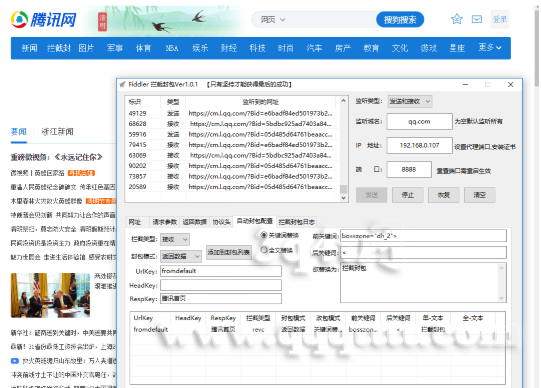Open the 拦截类型 dropdown showing 接收
541x388 pixels.
(175, 239)
